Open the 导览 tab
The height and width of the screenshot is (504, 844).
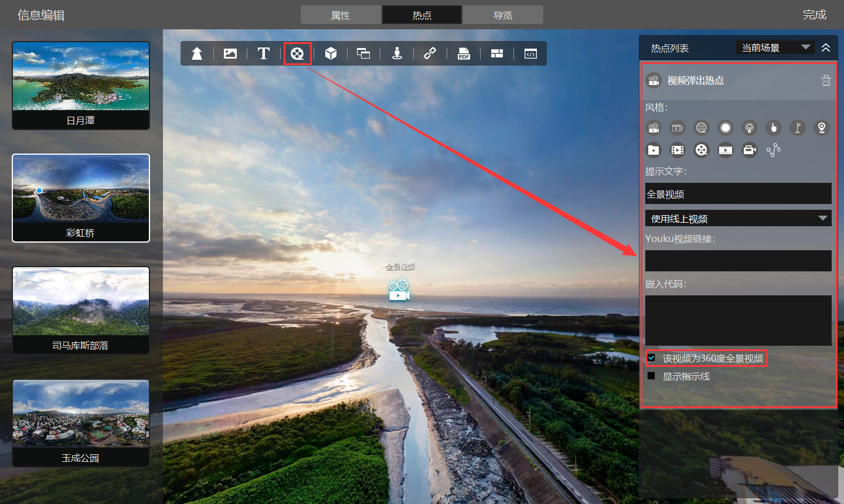503,15
